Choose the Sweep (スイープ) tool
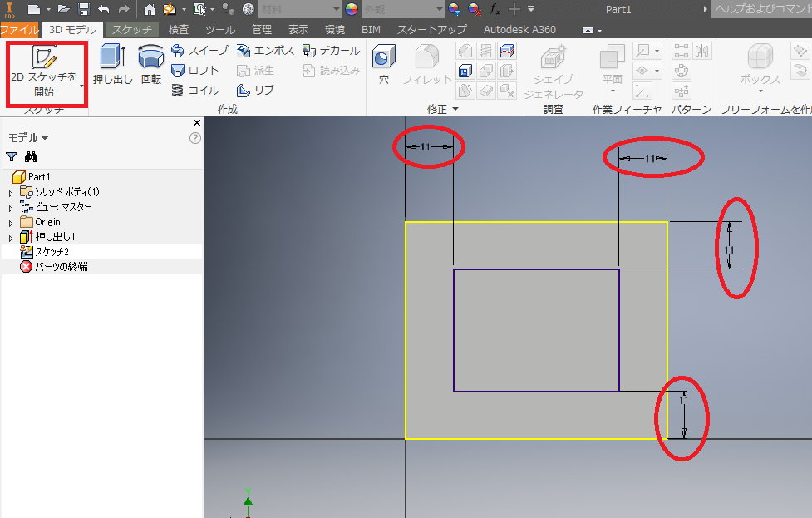The image size is (812, 518). click(x=200, y=50)
